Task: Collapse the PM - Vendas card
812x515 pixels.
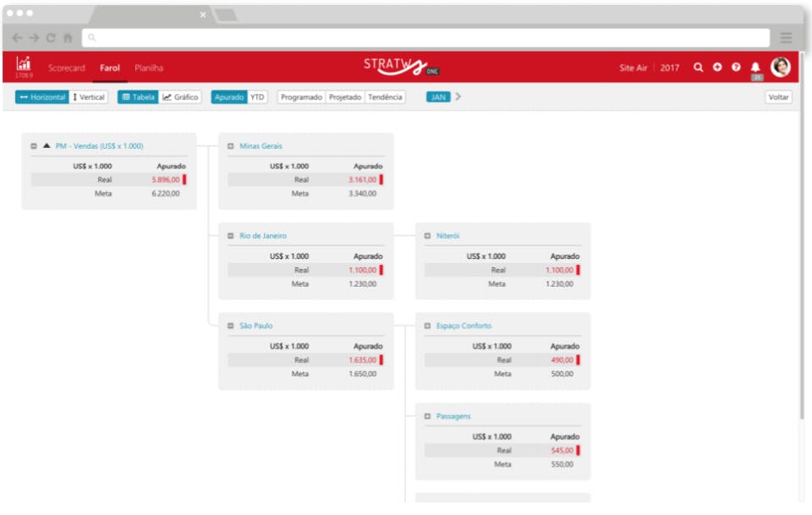Action: tap(34, 146)
